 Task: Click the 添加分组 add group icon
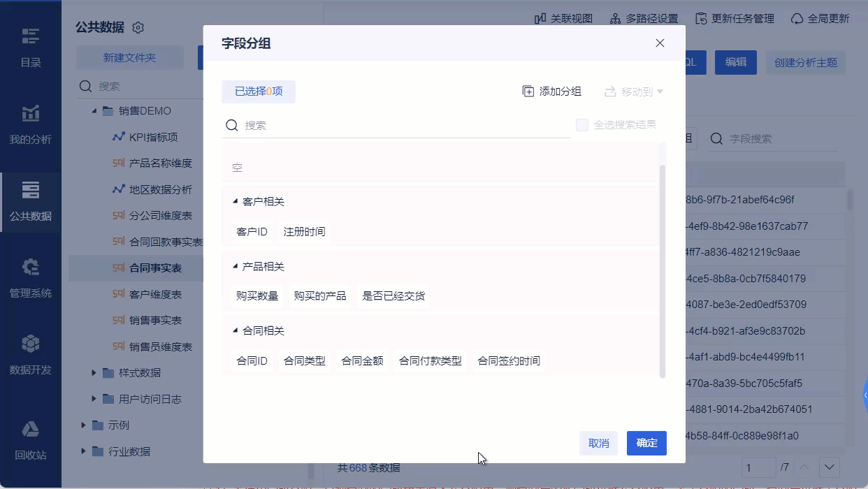click(x=528, y=92)
